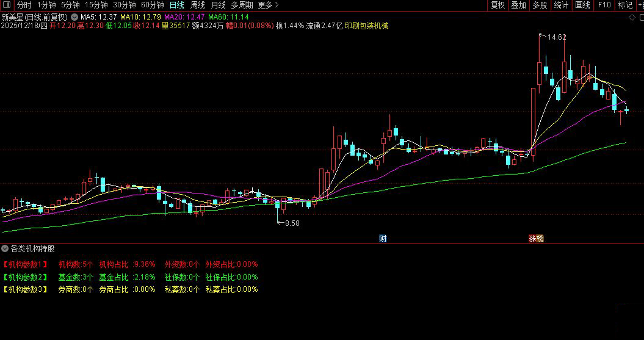The height and width of the screenshot is (340, 644).
Task: Click the 换1.44% turnover rate value
Action: pos(290,26)
